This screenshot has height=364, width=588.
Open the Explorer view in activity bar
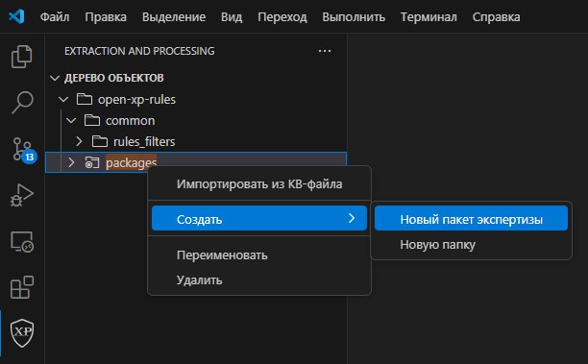(22, 57)
